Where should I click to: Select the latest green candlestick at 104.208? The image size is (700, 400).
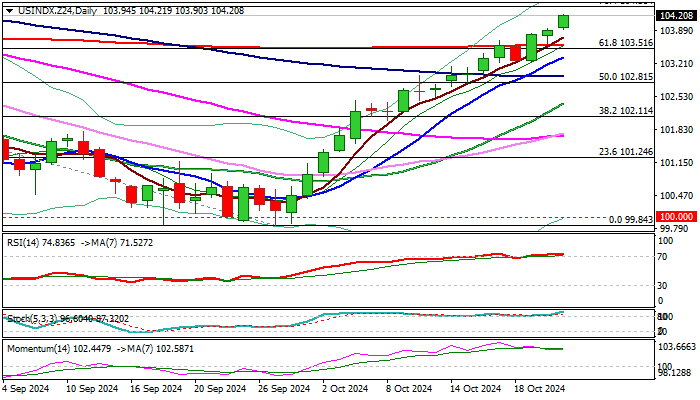coord(563,21)
